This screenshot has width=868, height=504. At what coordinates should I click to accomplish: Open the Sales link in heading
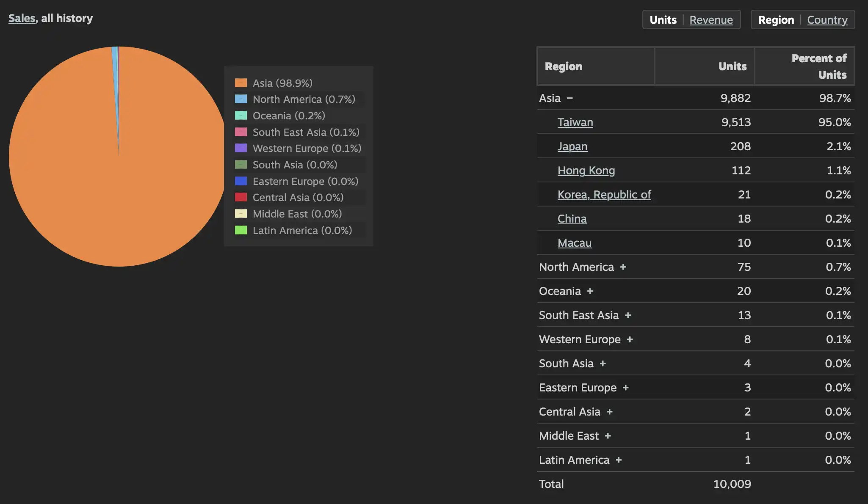point(22,18)
